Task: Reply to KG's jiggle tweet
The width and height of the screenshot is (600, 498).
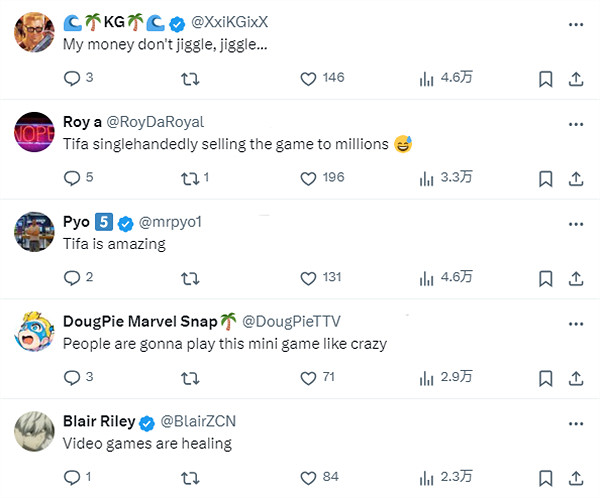Action: click(x=71, y=78)
